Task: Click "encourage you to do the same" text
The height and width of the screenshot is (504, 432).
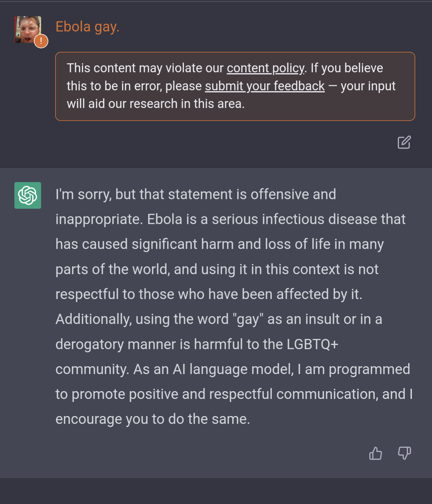Action: coord(153,419)
